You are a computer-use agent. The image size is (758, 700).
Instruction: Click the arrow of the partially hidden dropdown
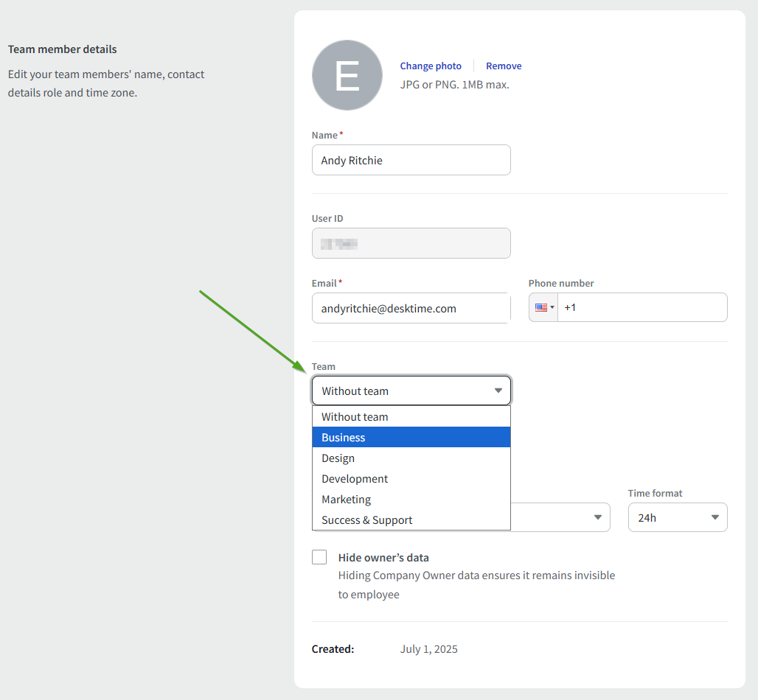[598, 518]
